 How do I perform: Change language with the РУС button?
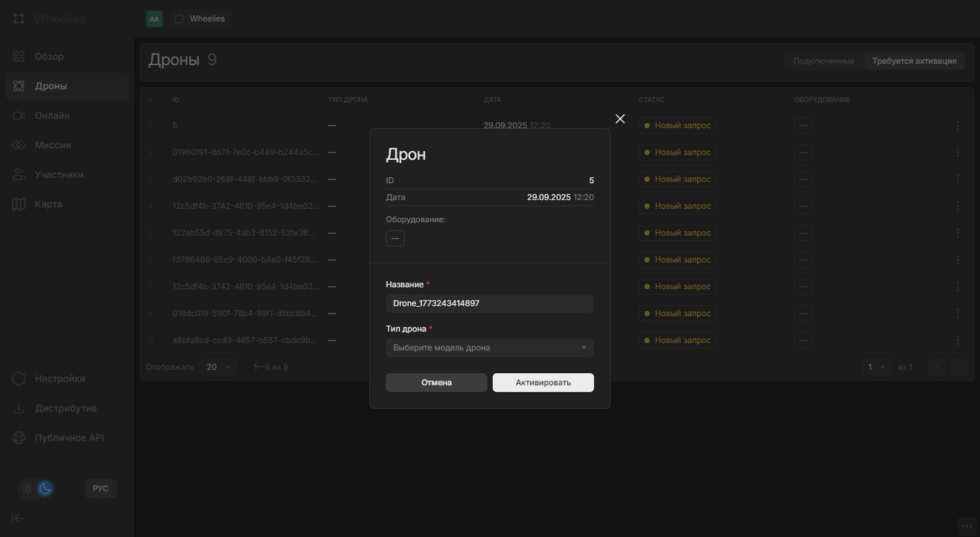coord(101,489)
